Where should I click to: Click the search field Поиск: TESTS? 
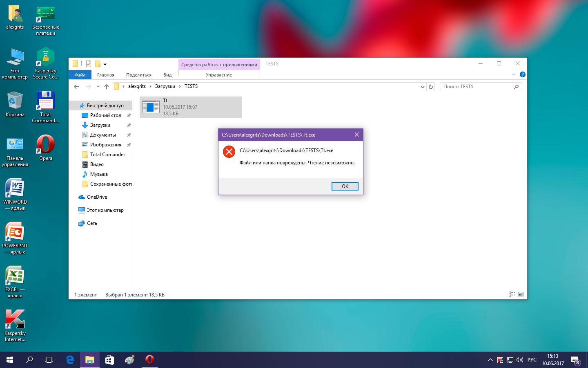point(481,87)
